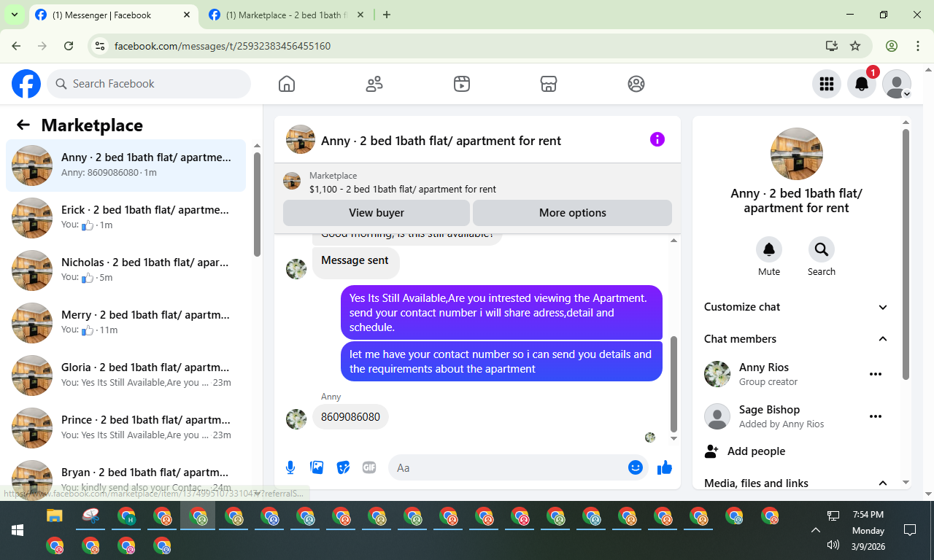Click large listing thumbnail in info panel

797,154
